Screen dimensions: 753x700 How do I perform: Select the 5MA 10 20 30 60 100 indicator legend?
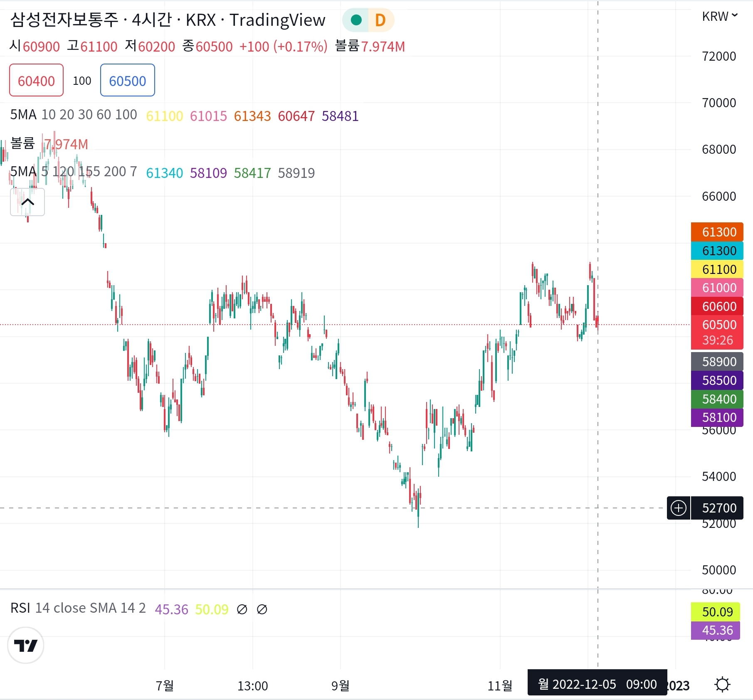tap(74, 115)
